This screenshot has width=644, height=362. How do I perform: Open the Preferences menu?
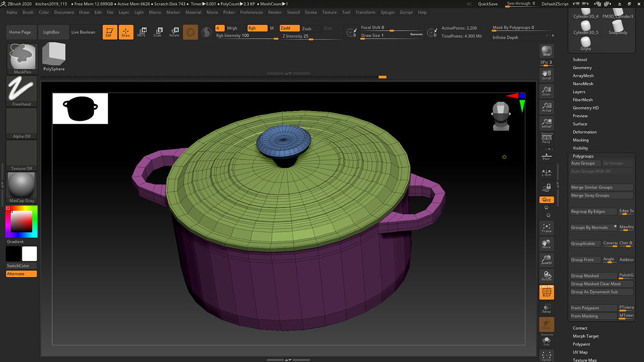(x=252, y=12)
